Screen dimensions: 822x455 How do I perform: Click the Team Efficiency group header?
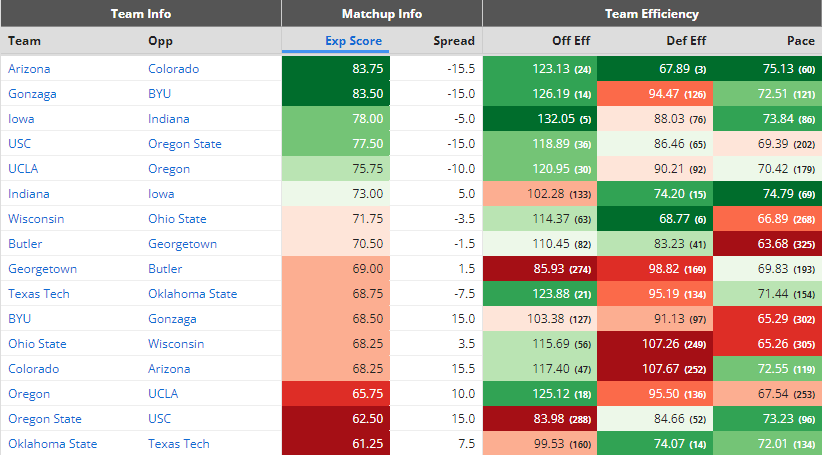coord(652,14)
